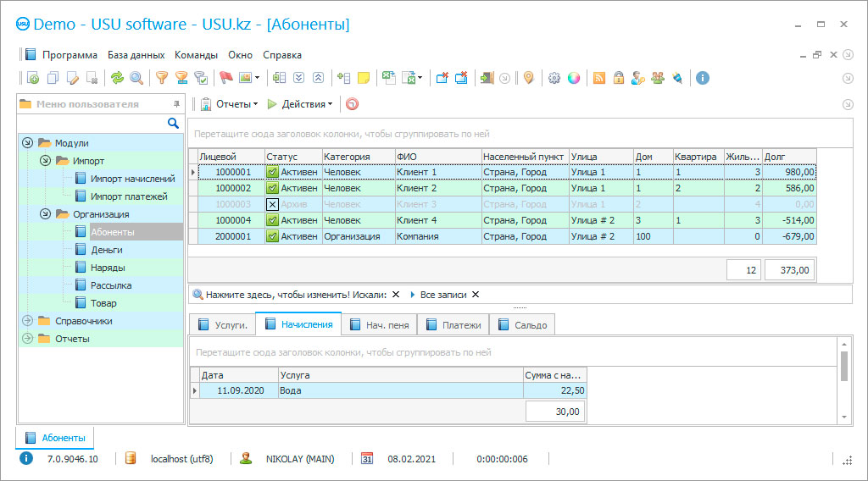Remove the Все записи filter with its X
Viewport: 868px width, 481px height.
[476, 295]
